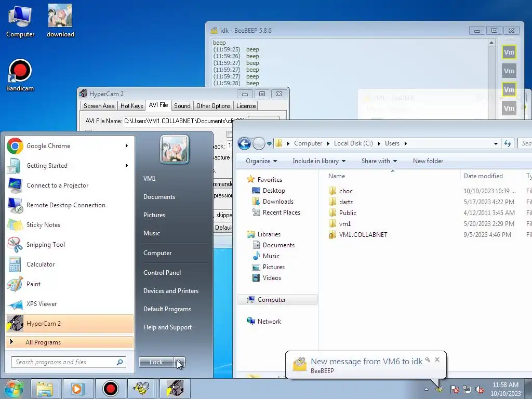Open Connect to a Projector
This screenshot has height=399, width=532.
(x=70, y=185)
